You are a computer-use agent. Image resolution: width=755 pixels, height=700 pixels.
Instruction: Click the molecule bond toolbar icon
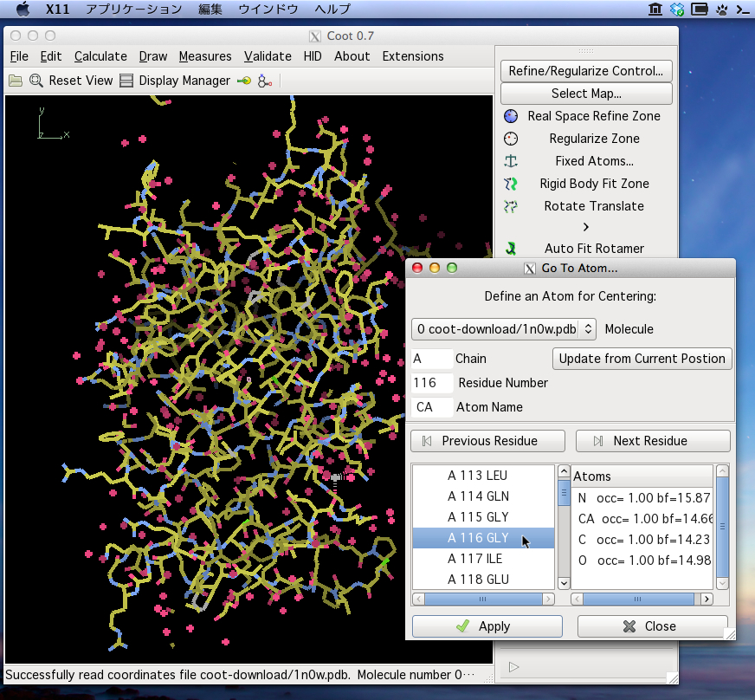pyautogui.click(x=265, y=81)
